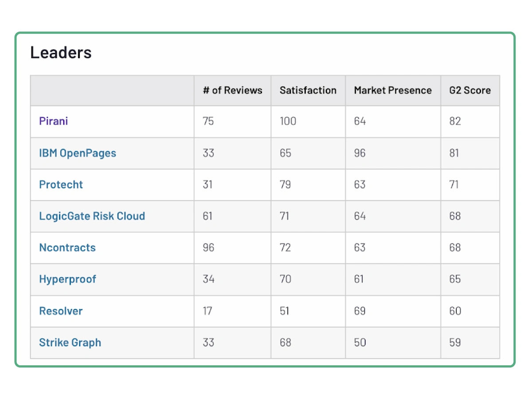Click the Leaders section heading
Image resolution: width=532 pixels, height=399 pixels.
pyautogui.click(x=61, y=53)
